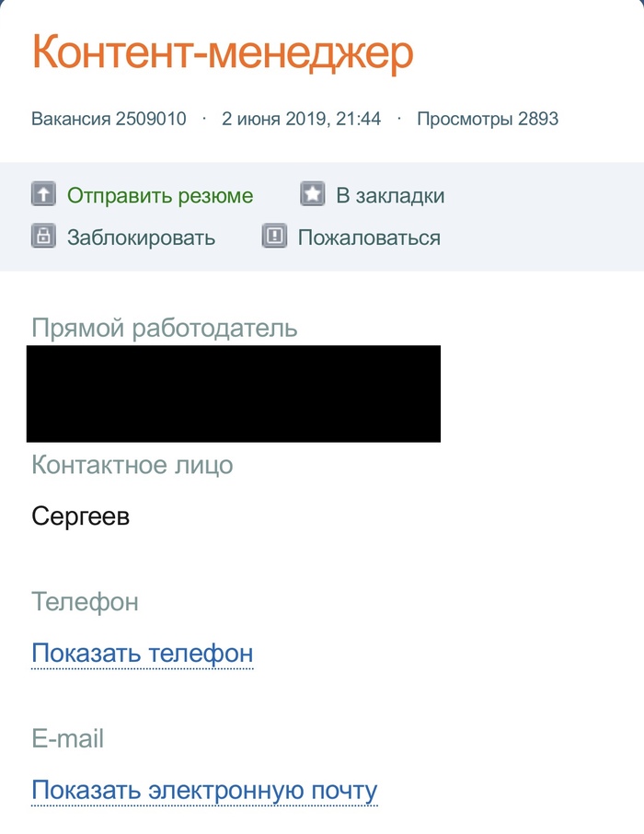Click the posting date "2 июня 2019, 21:44"
The width and height of the screenshot is (644, 834).
301,119
